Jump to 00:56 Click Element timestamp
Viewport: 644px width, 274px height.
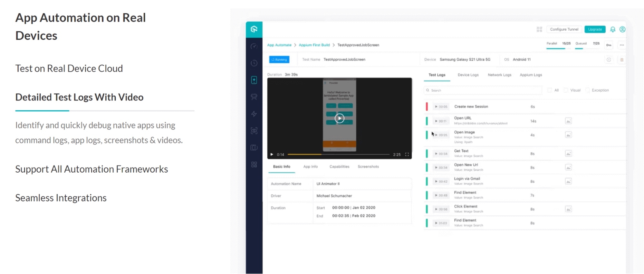[441, 209]
